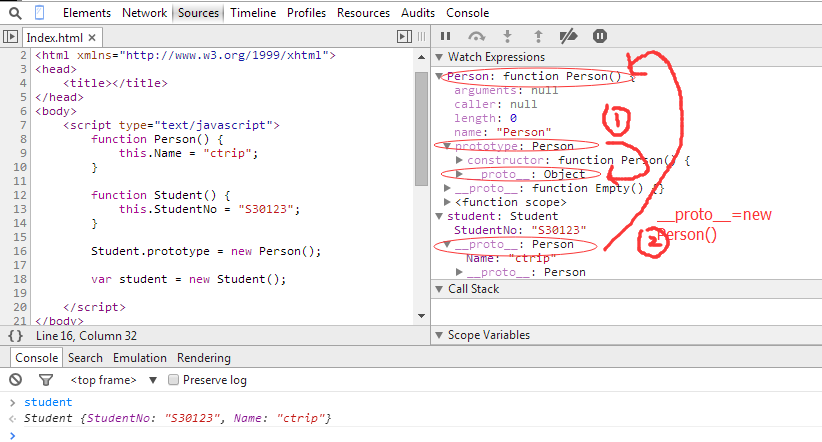Step out of current function

pos(538,36)
